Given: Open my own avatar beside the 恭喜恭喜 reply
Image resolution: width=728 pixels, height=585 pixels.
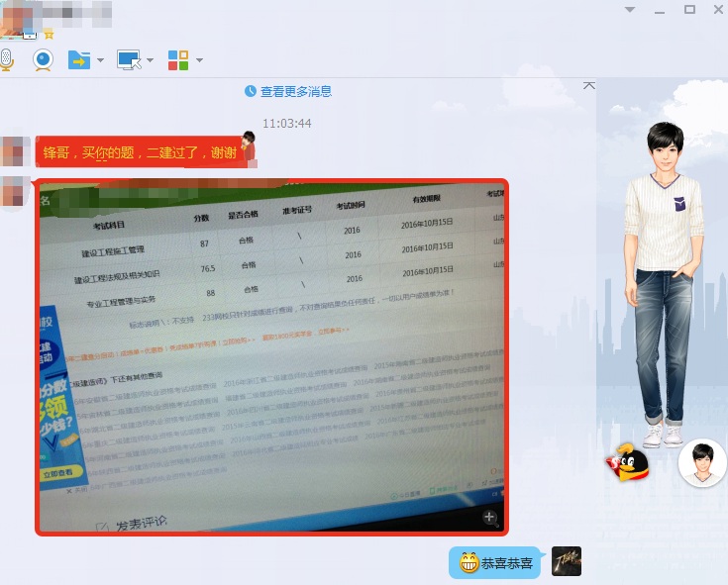Looking at the screenshot, I should click(567, 561).
